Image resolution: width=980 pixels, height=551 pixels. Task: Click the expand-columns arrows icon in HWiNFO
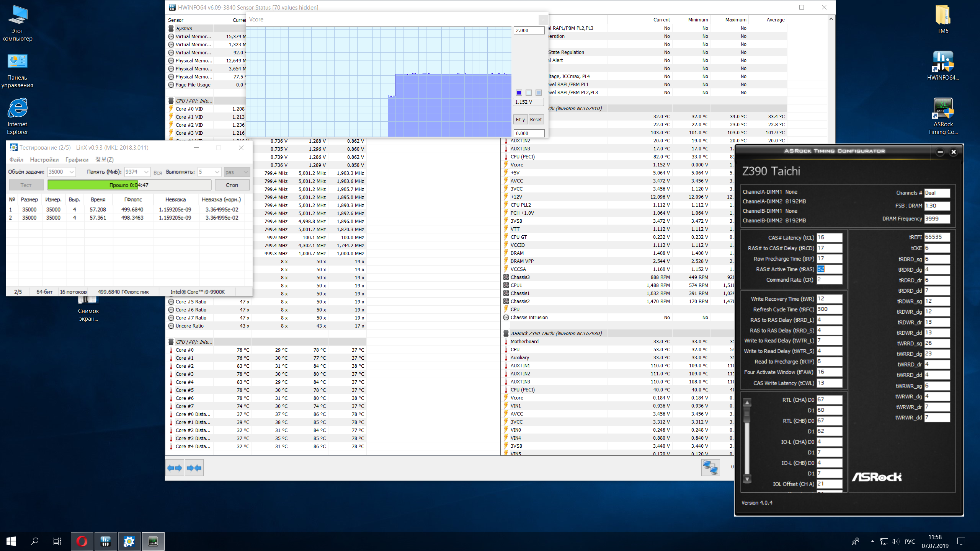(175, 468)
